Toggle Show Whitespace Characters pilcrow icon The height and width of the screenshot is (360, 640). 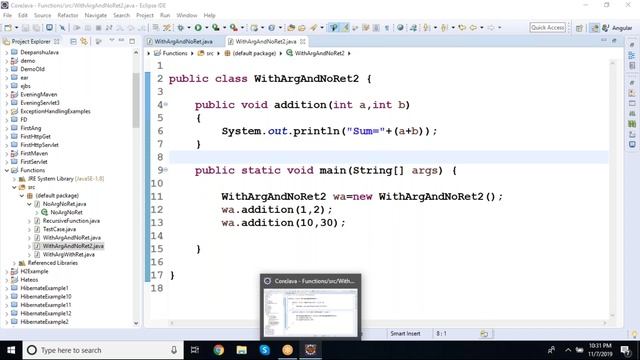pos(387,28)
